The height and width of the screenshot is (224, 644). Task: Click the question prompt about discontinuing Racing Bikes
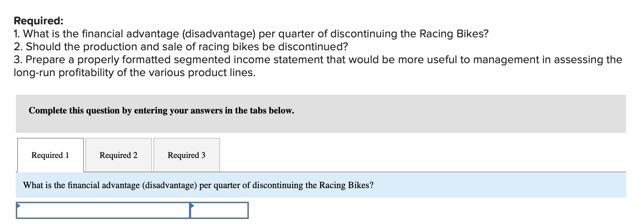tap(198, 186)
